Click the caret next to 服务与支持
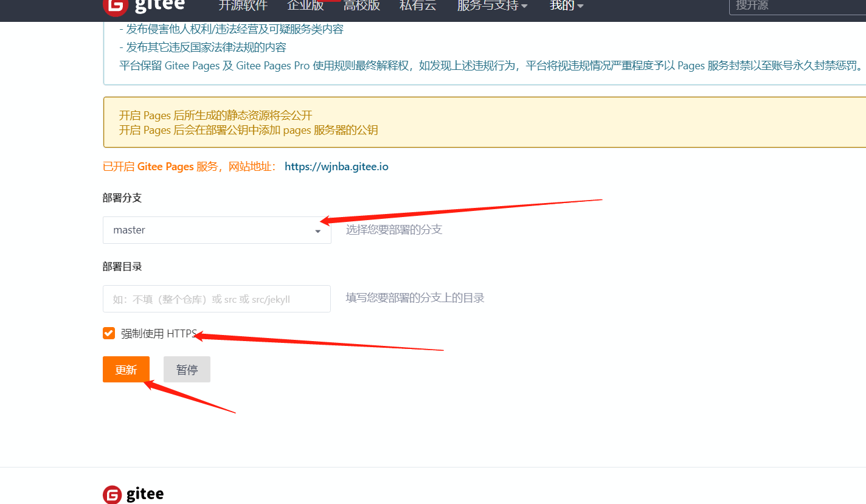 coord(524,6)
